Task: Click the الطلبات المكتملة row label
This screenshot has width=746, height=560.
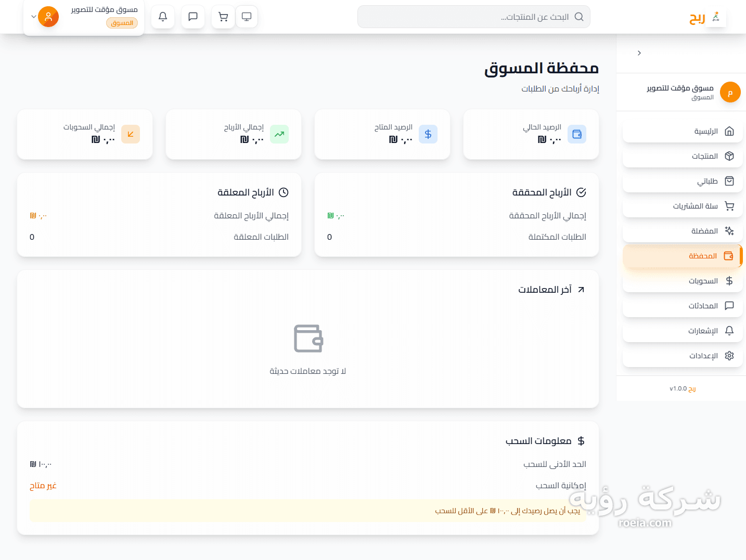Action: (x=557, y=237)
